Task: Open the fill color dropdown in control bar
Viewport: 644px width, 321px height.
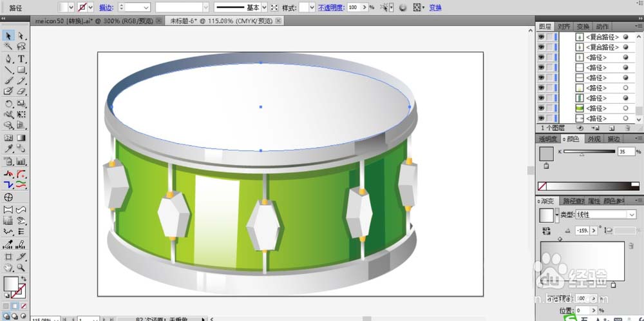Action: pyautogui.click(x=71, y=7)
